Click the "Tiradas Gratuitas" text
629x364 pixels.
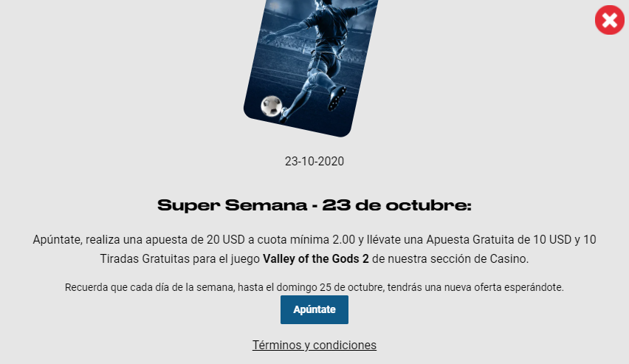point(145,259)
